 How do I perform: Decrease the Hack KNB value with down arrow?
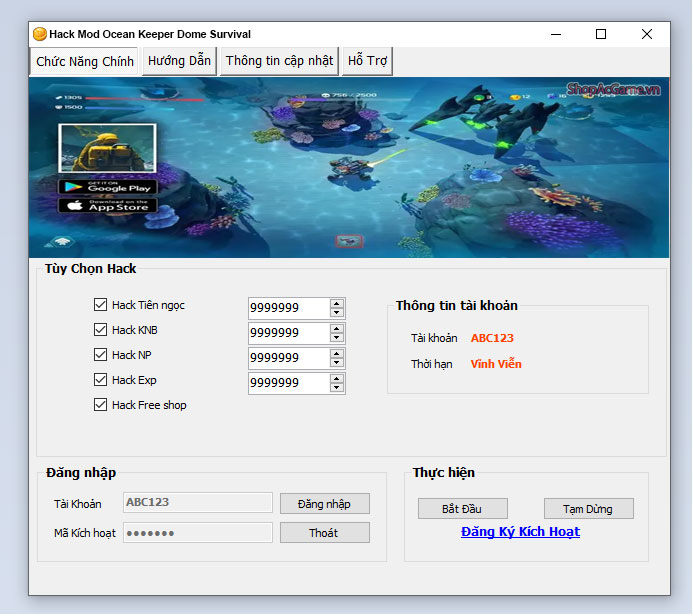[337, 338]
